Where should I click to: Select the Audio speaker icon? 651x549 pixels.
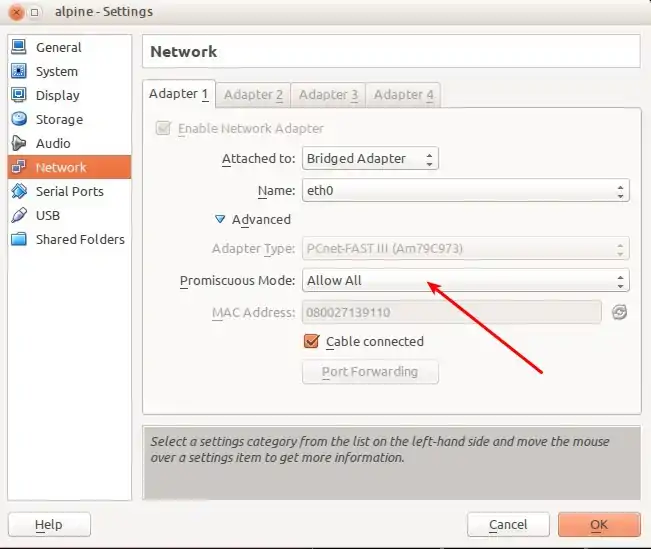pos(19,143)
